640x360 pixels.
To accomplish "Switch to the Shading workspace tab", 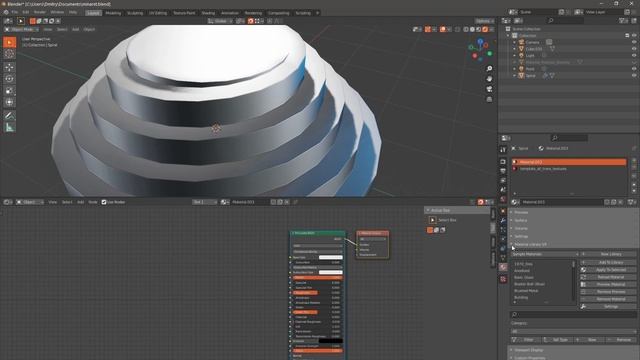I will click(x=208, y=13).
